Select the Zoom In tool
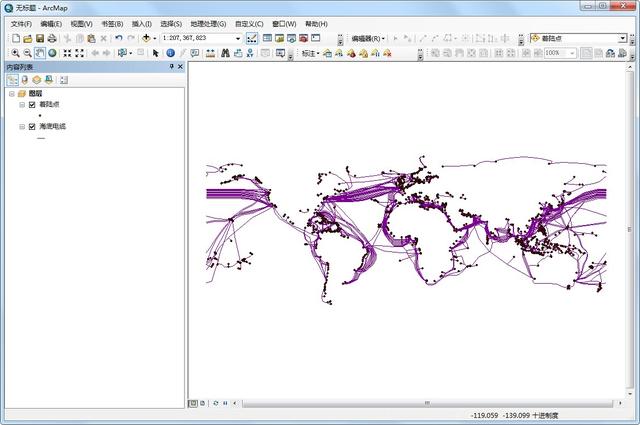 pyautogui.click(x=15, y=53)
